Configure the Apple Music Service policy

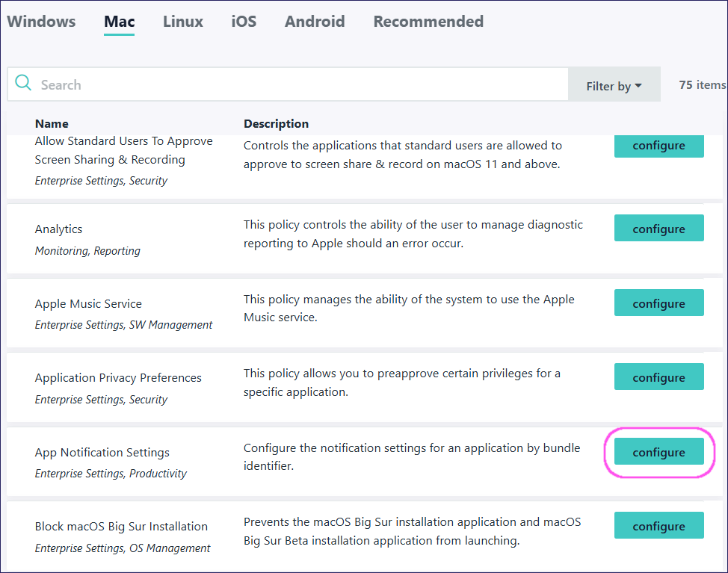coord(658,303)
